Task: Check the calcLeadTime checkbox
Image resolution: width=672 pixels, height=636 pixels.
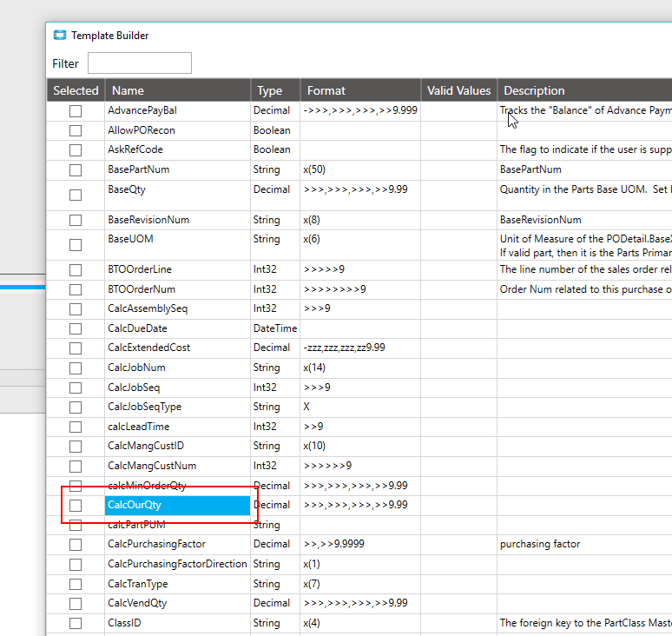Action: tap(76, 427)
